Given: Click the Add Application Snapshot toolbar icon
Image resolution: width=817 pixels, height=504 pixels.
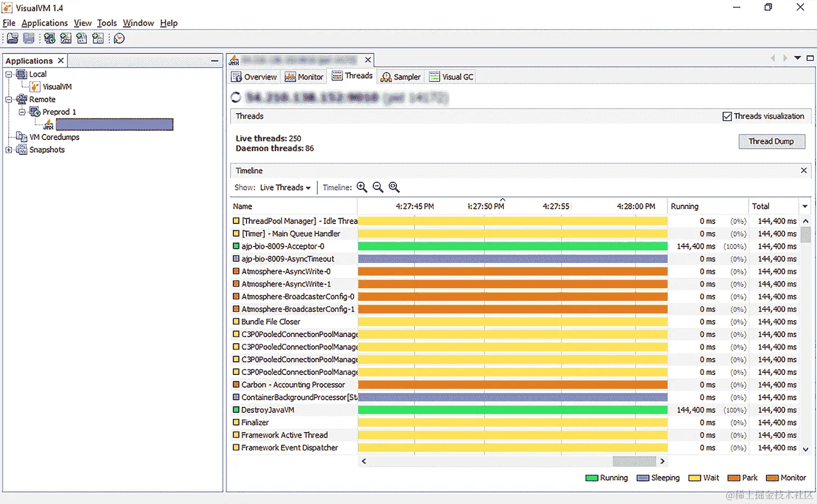Looking at the screenshot, I should point(98,38).
